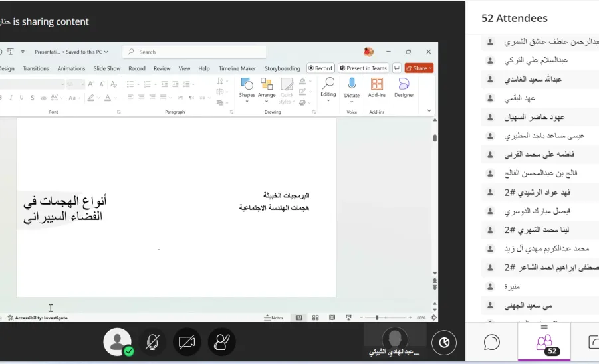Switch to Slide Sorter view
The height and width of the screenshot is (364, 599).
pyautogui.click(x=316, y=318)
